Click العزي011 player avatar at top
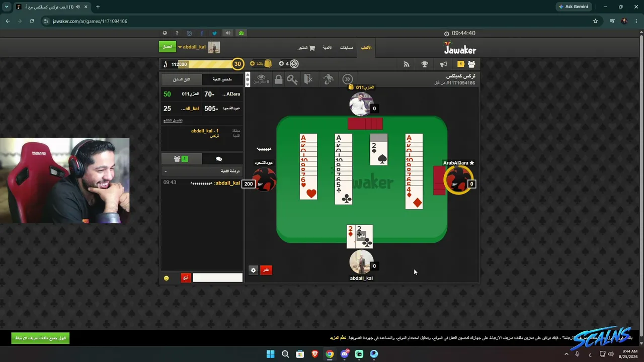 (x=361, y=105)
